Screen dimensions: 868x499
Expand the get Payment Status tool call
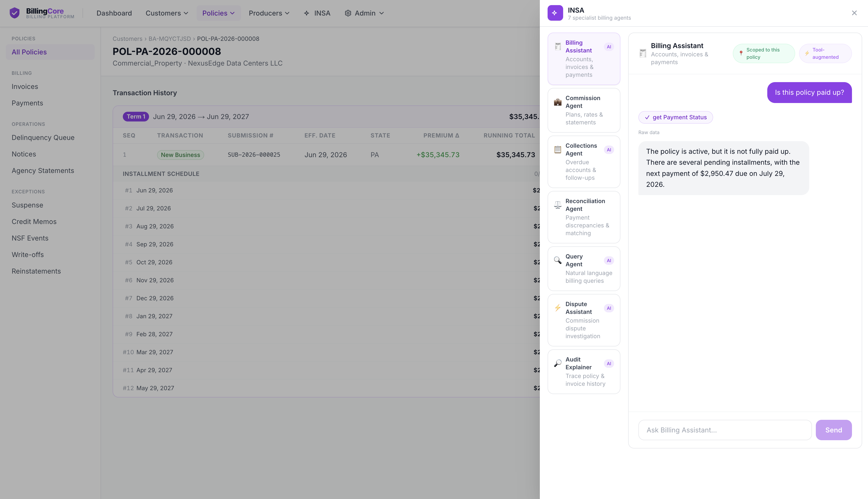pos(676,117)
